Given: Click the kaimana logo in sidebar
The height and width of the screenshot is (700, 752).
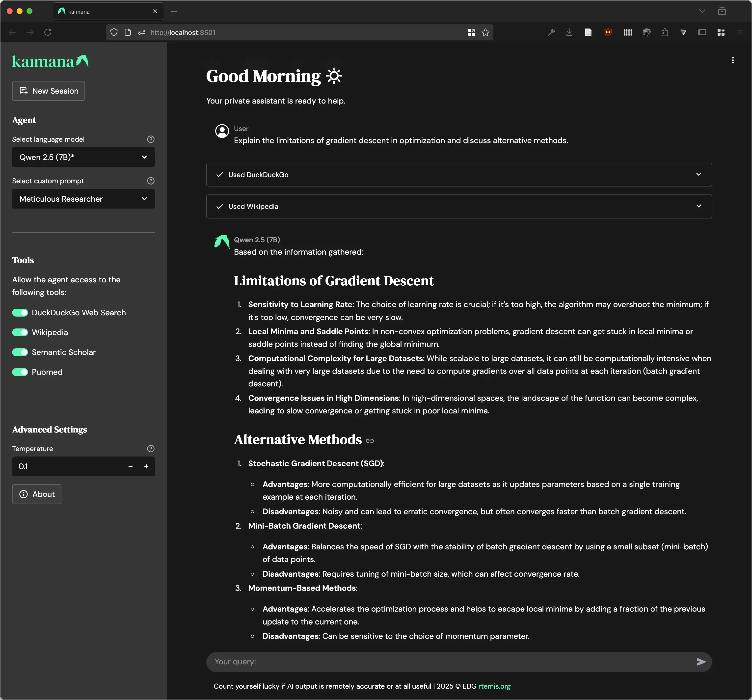Looking at the screenshot, I should coord(50,61).
